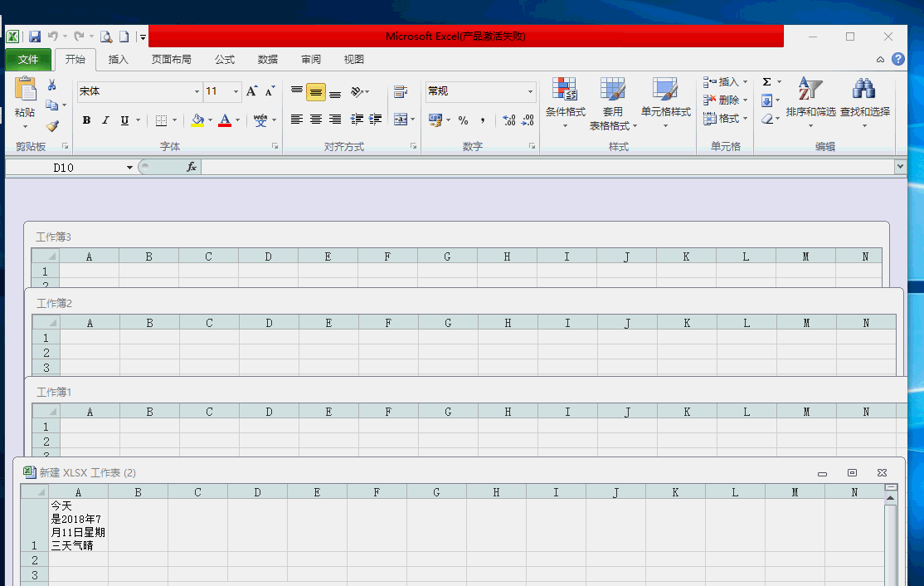The height and width of the screenshot is (586, 924).
Task: Open Print Preview from quick access toolbar
Action: (106, 37)
